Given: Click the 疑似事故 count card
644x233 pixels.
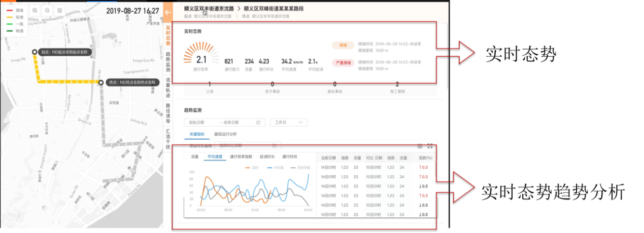Looking at the screenshot, I should point(335,88).
